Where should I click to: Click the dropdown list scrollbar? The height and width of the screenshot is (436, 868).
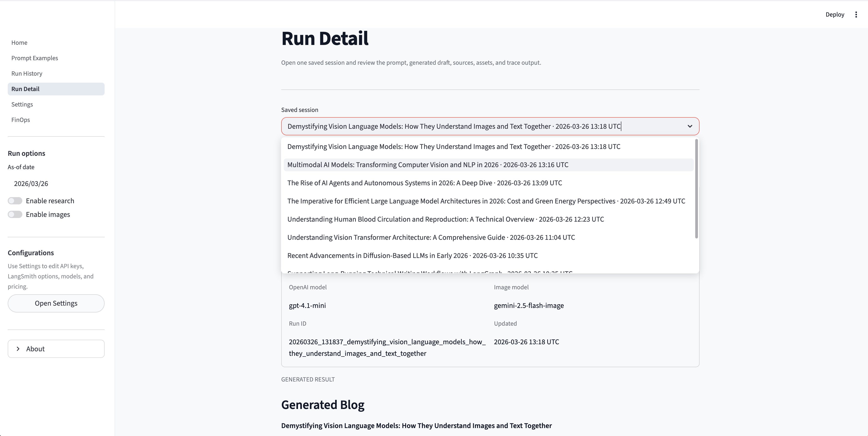point(696,188)
